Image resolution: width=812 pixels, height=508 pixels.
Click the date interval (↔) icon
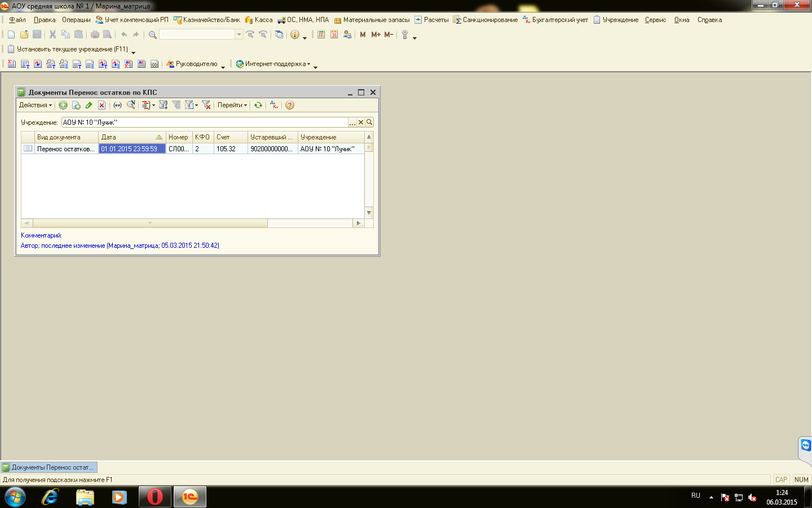click(117, 105)
